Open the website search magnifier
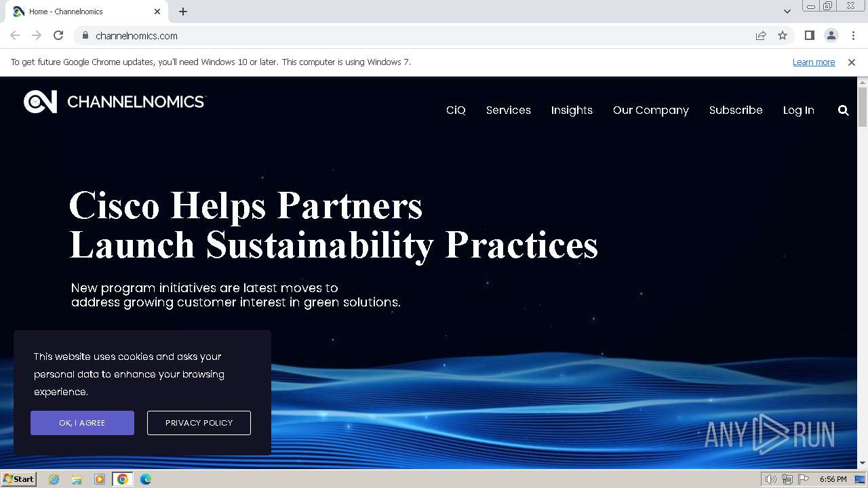Image resolution: width=868 pixels, height=488 pixels. pos(843,110)
